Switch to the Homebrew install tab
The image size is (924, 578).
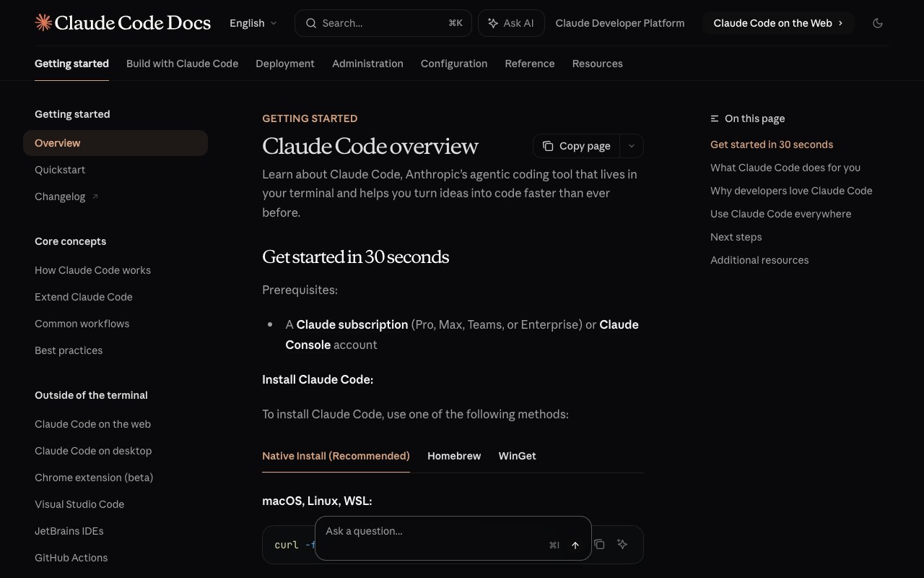[454, 456]
